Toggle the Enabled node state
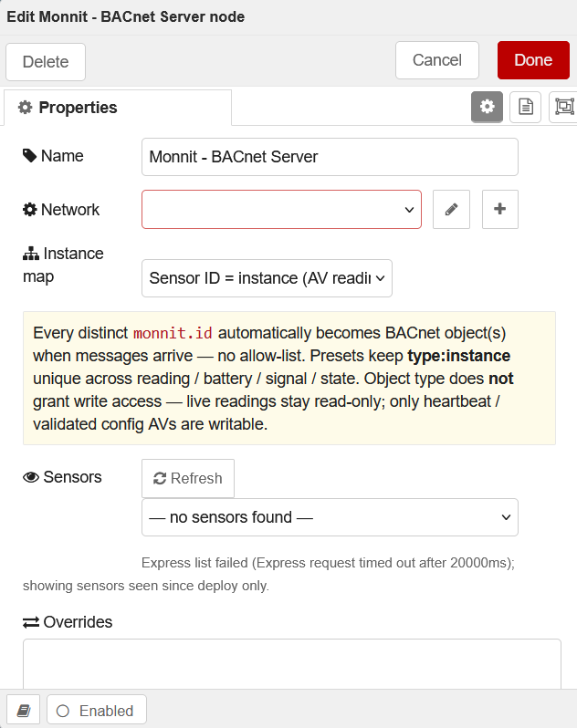 tap(97, 711)
